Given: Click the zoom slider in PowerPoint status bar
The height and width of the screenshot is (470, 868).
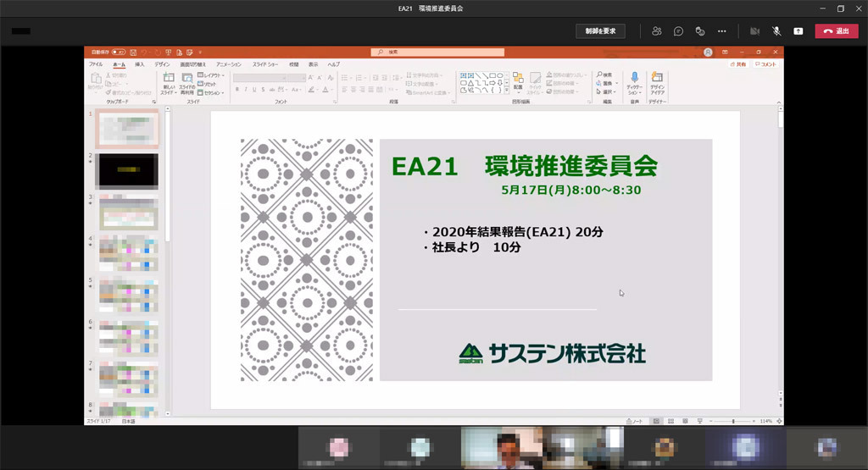Looking at the screenshot, I should pos(733,421).
